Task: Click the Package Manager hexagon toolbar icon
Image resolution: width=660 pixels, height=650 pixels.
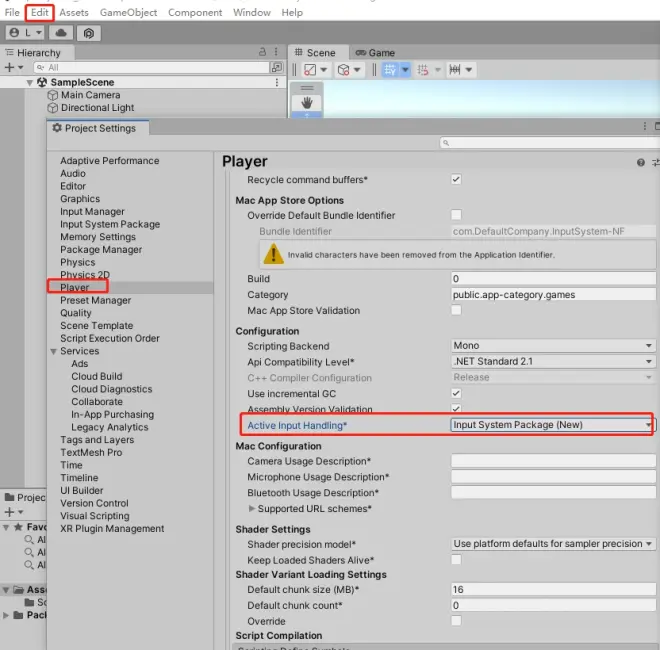Action: (x=89, y=33)
